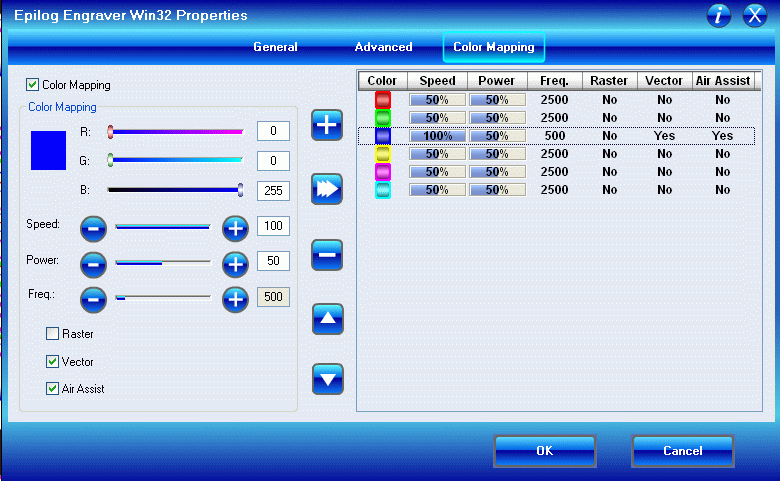Click the large blue color preview square
This screenshot has height=481, width=780.
(x=48, y=150)
